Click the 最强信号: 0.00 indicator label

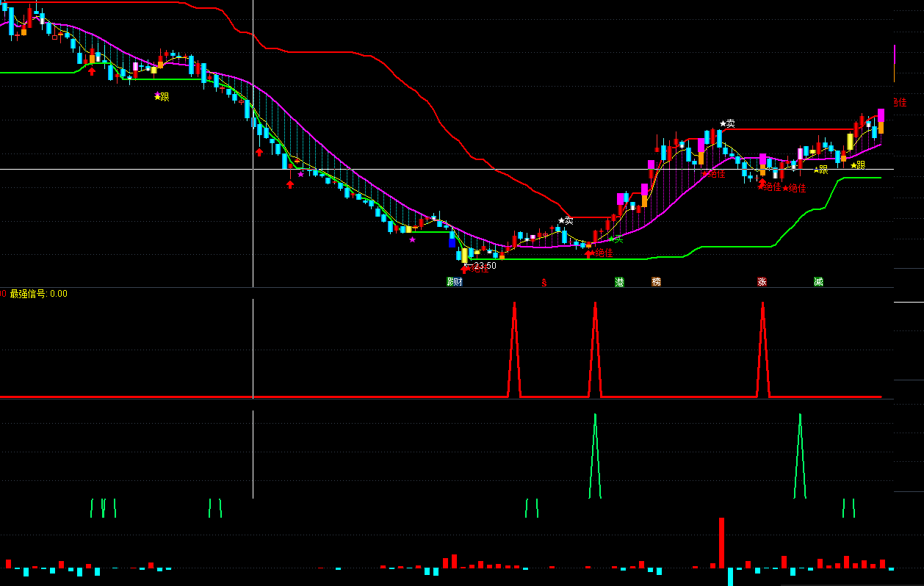click(x=38, y=294)
